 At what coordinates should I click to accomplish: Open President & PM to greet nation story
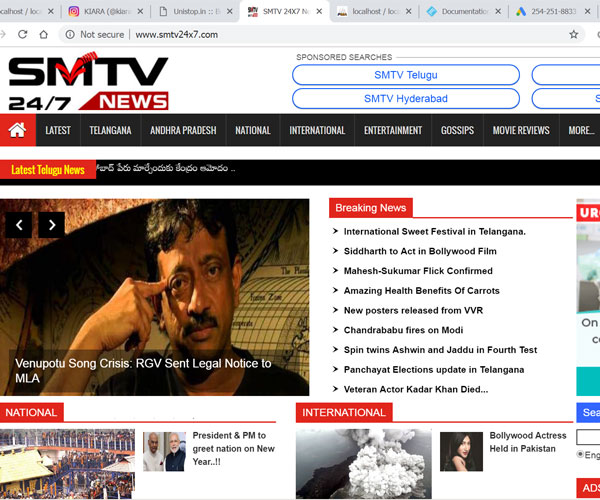click(233, 448)
